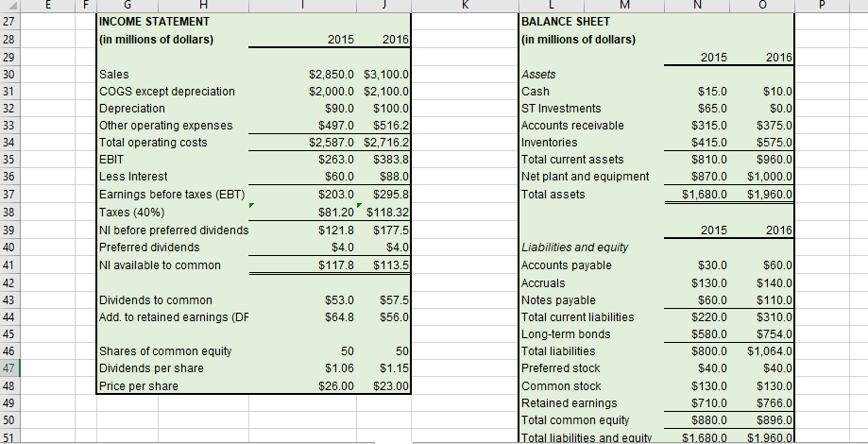Click 2015 addition to retained earnings $64.8
The width and height of the screenshot is (868, 444).
click(338, 317)
